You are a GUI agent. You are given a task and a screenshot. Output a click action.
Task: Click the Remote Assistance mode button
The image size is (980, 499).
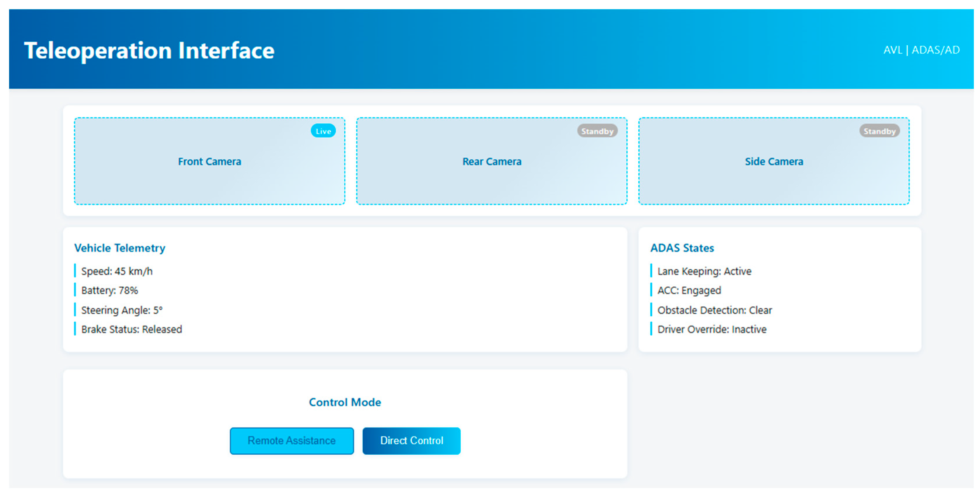[x=291, y=440]
